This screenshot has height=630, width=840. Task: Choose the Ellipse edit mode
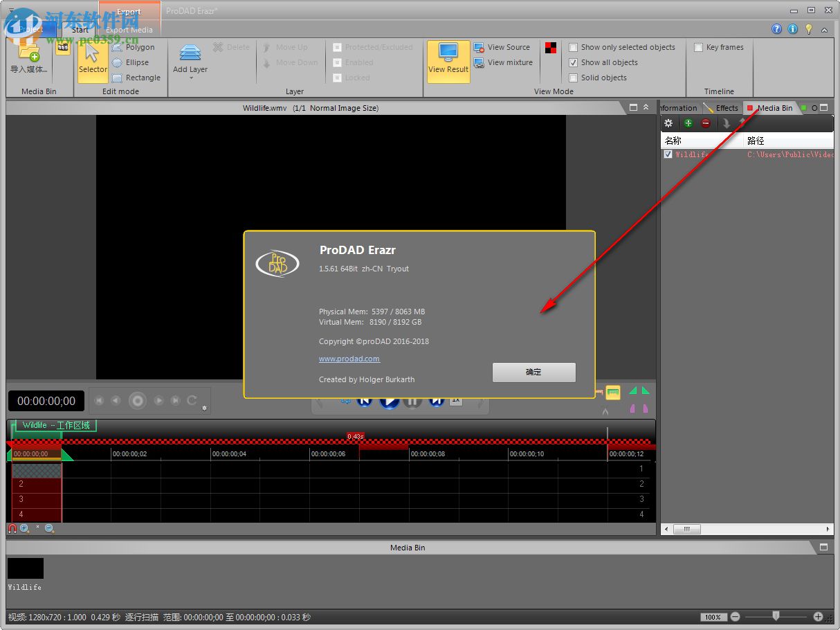click(131, 62)
